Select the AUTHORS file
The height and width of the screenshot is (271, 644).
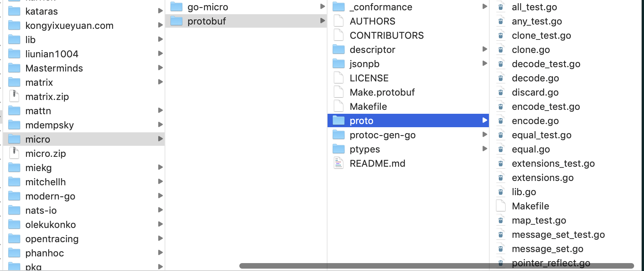pyautogui.click(x=372, y=21)
